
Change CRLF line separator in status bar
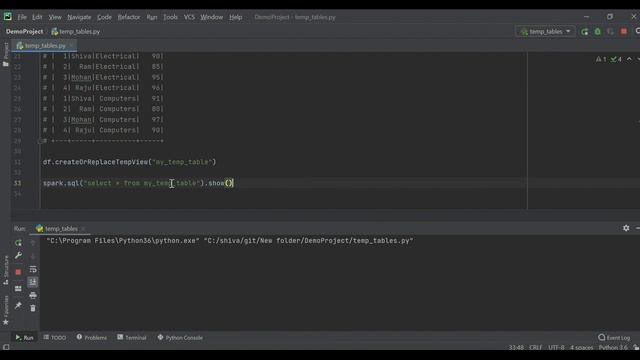tap(536, 347)
